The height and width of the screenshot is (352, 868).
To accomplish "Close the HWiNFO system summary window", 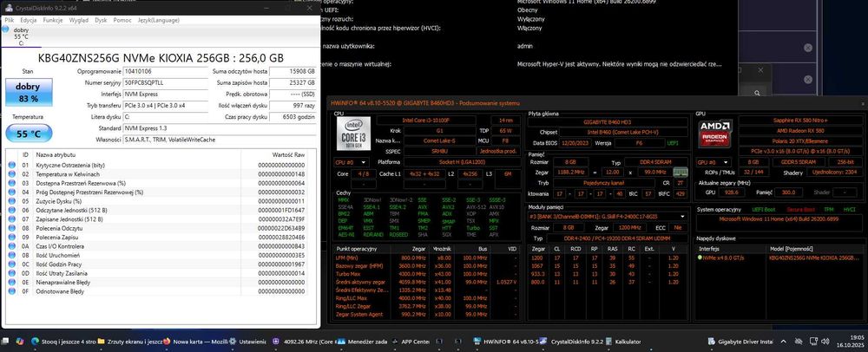I will pos(863,103).
